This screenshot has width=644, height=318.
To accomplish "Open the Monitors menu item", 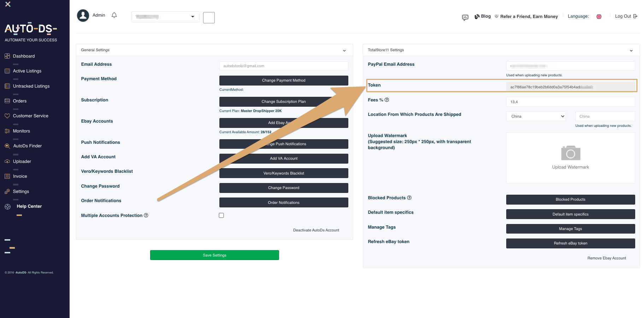I will click(22, 131).
